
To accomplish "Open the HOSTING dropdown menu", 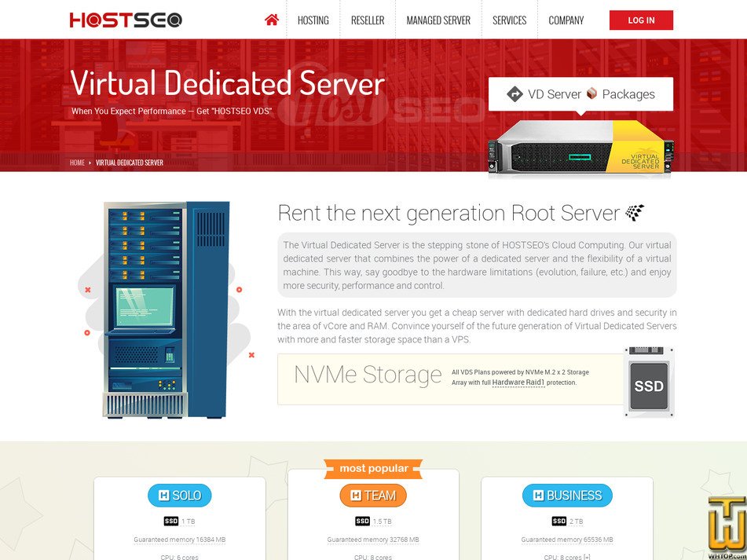I will tap(313, 20).
